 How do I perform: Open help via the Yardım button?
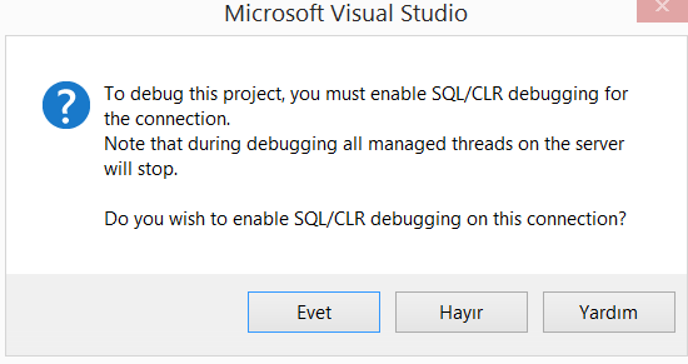(x=609, y=312)
